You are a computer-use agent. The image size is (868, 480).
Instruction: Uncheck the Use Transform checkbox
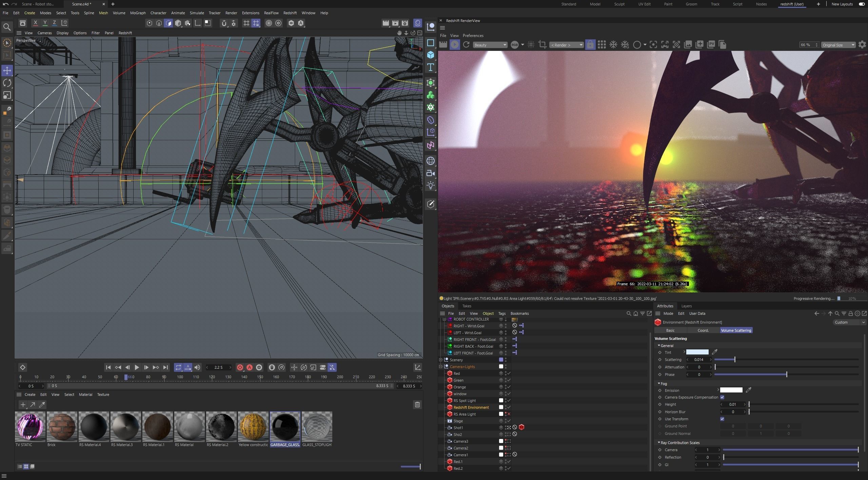[x=722, y=419]
